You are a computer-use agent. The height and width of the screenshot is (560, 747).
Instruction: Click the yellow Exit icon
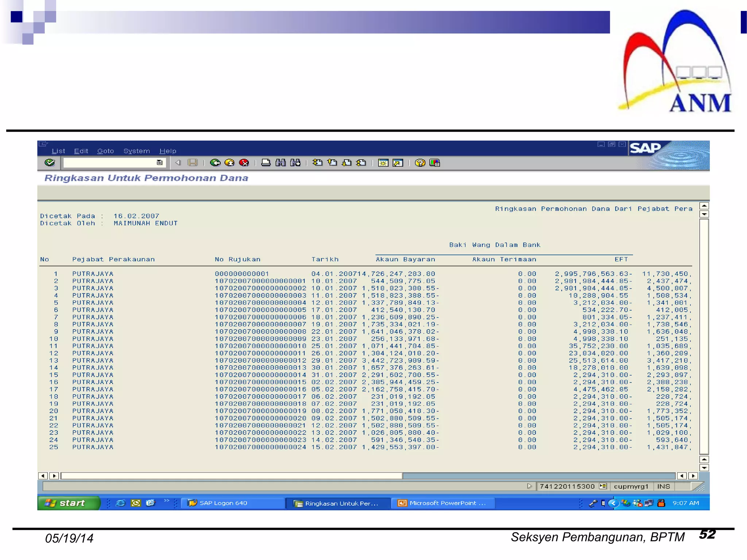pyautogui.click(x=230, y=163)
